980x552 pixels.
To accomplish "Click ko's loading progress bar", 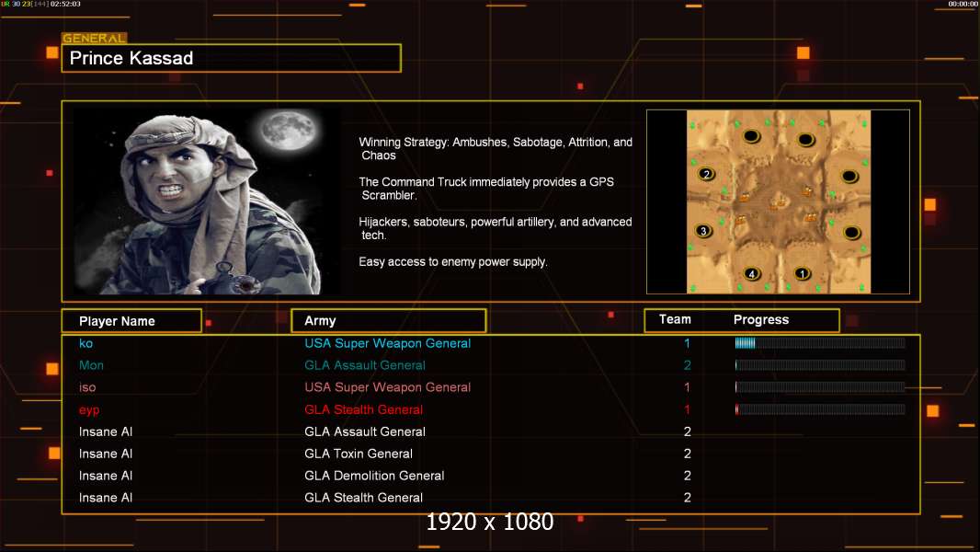I will click(x=820, y=342).
